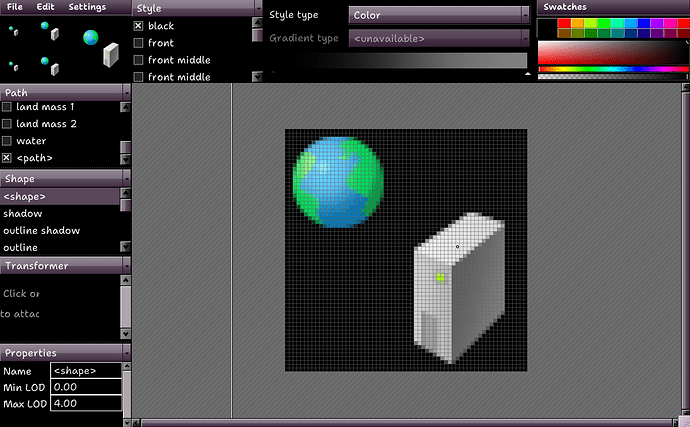The image size is (690, 427).
Task: Pick the sky blue swatch
Action: [631, 23]
